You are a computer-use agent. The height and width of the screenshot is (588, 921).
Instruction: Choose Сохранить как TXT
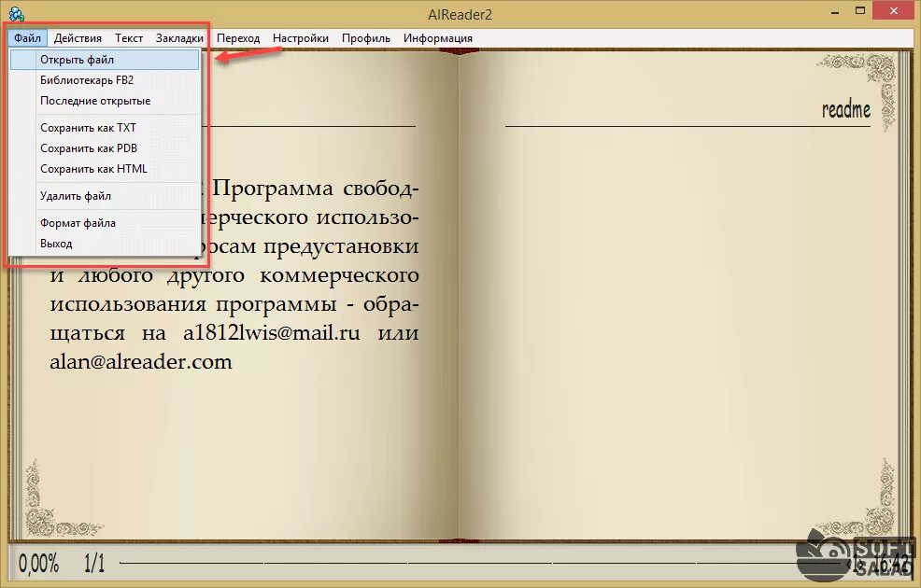pos(105,128)
